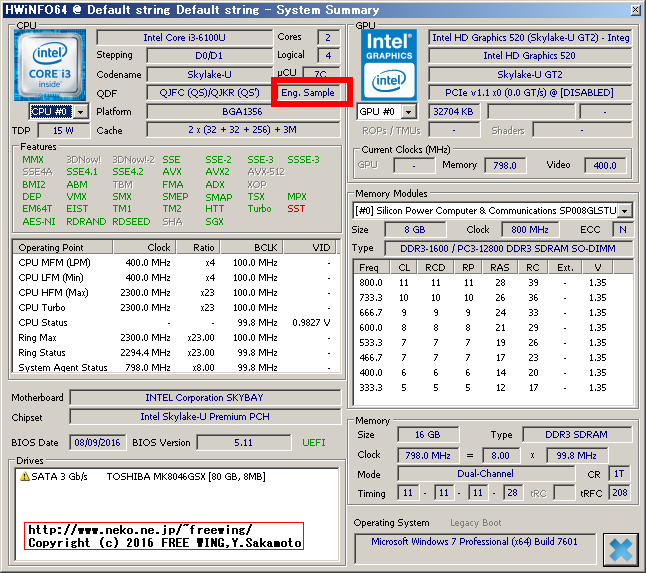Image resolution: width=646 pixels, height=573 pixels.
Task: Select the CPU Turbo row
Action: [x=176, y=308]
